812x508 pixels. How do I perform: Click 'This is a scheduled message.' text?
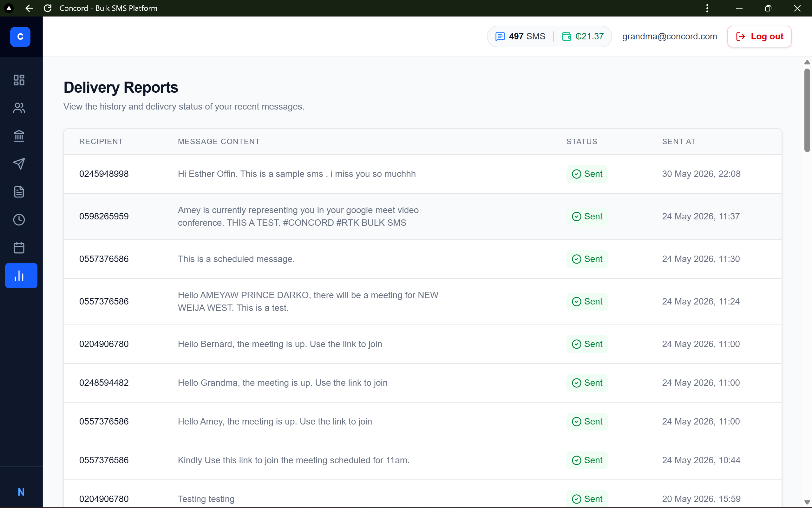click(x=236, y=259)
